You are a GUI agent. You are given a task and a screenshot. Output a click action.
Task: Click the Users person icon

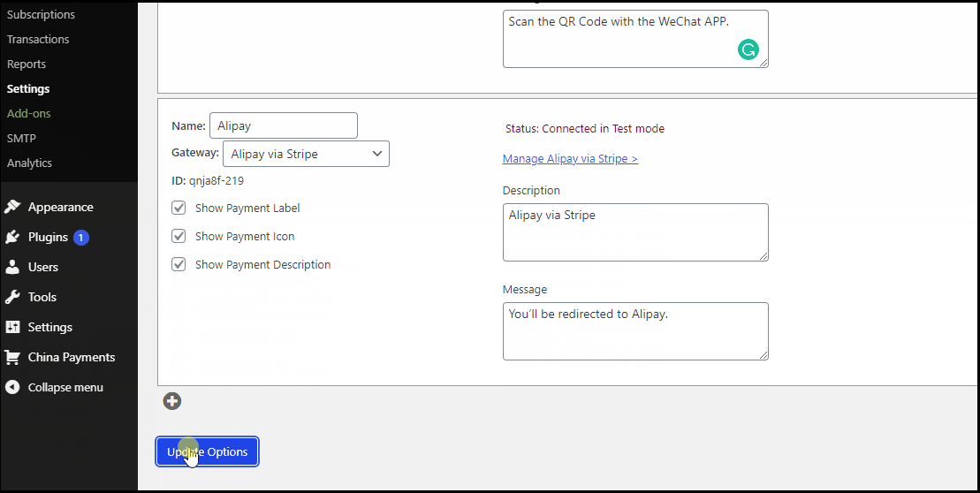tap(12, 267)
